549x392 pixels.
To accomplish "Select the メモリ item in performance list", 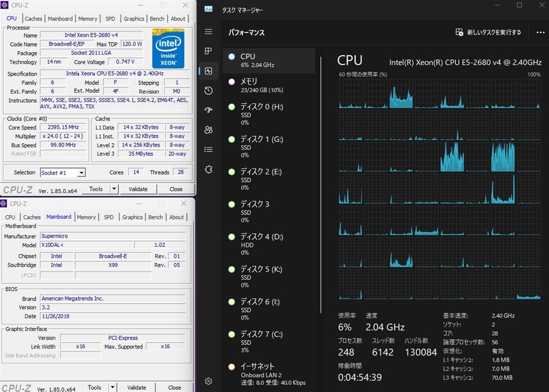I will [269, 85].
